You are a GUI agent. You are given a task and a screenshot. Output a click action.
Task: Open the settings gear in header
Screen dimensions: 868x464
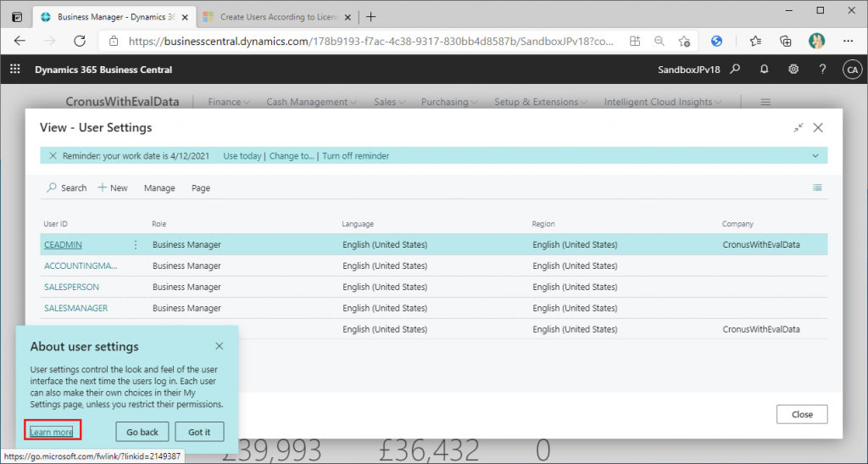pyautogui.click(x=793, y=70)
